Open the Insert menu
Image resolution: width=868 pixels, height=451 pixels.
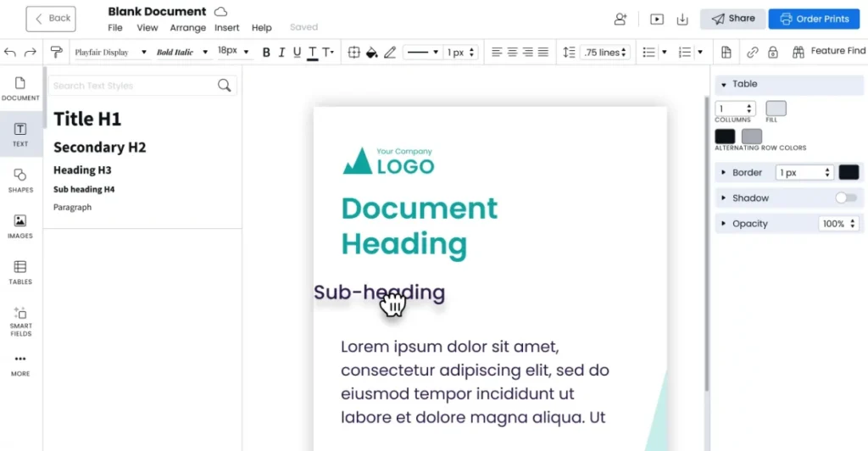(227, 28)
